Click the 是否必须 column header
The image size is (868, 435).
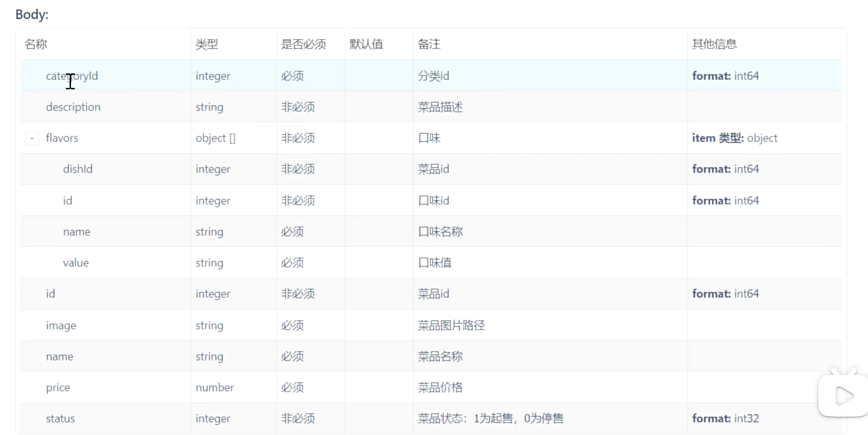303,44
